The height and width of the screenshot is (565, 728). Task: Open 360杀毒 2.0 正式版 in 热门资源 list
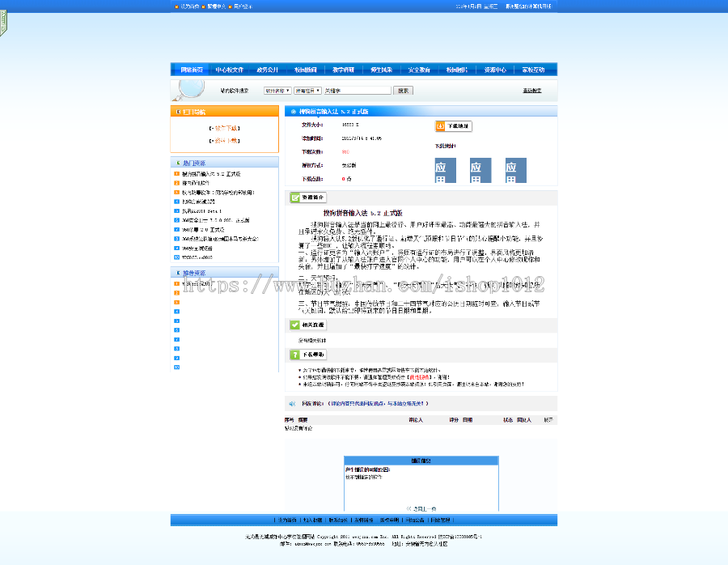point(203,230)
